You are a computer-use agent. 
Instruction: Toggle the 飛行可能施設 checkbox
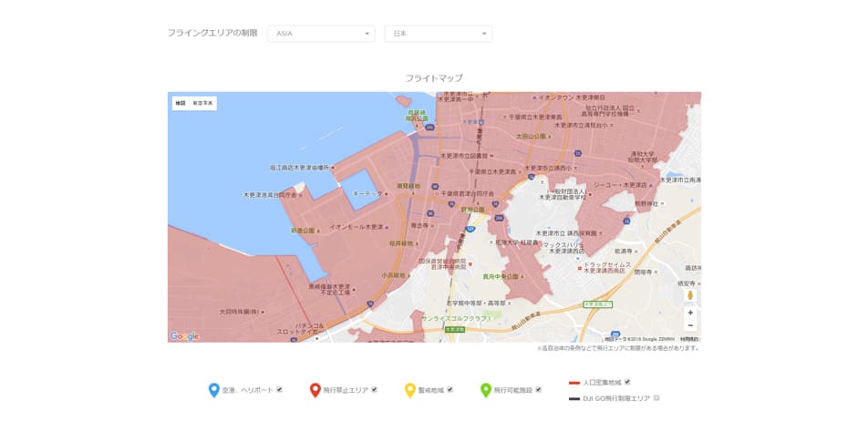pos(538,389)
